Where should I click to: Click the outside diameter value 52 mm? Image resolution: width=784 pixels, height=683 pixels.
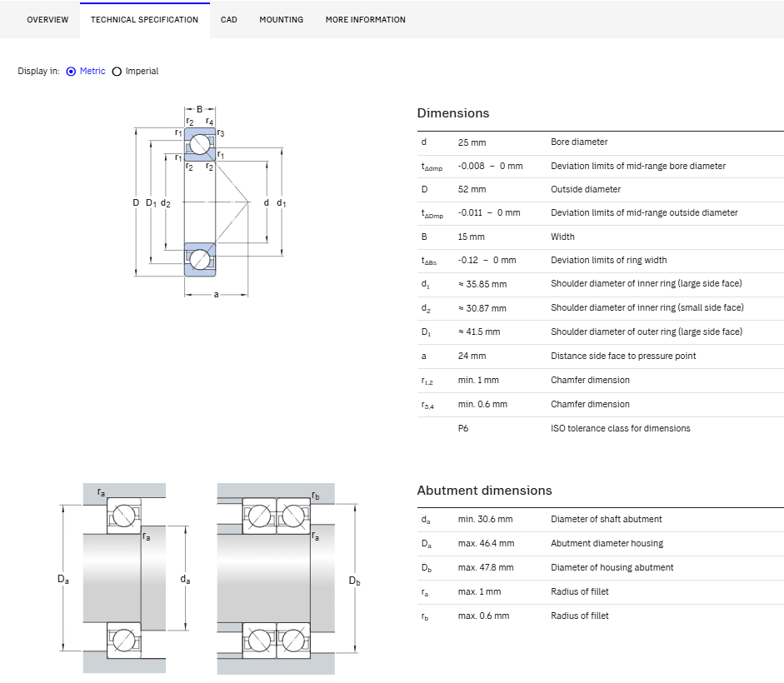coord(472,190)
